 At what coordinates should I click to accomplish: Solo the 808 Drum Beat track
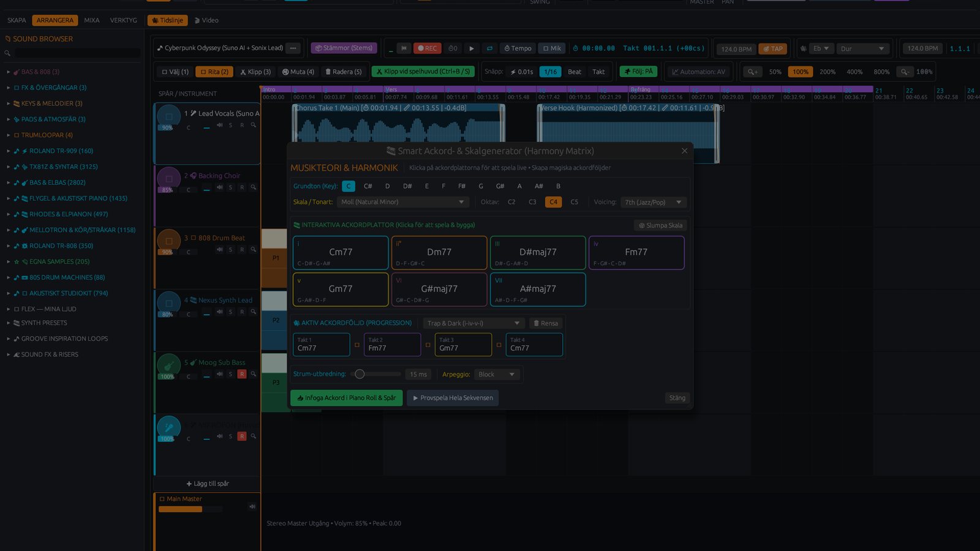pos(230,250)
